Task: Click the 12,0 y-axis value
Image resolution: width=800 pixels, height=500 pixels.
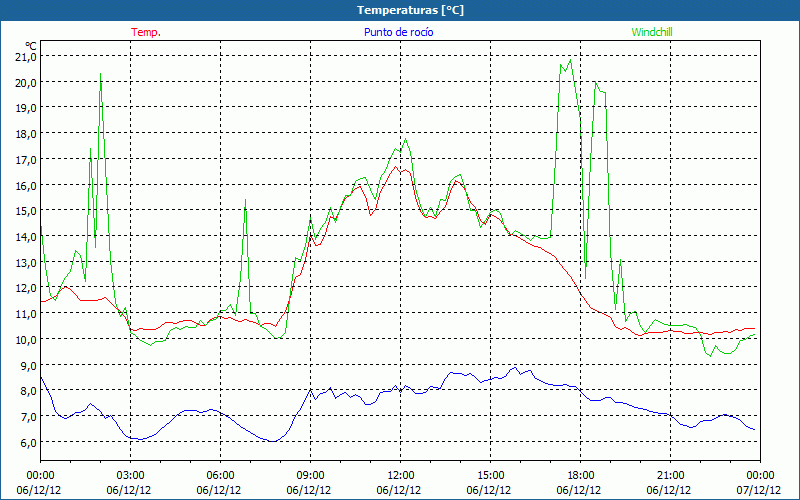Action: click(26, 288)
